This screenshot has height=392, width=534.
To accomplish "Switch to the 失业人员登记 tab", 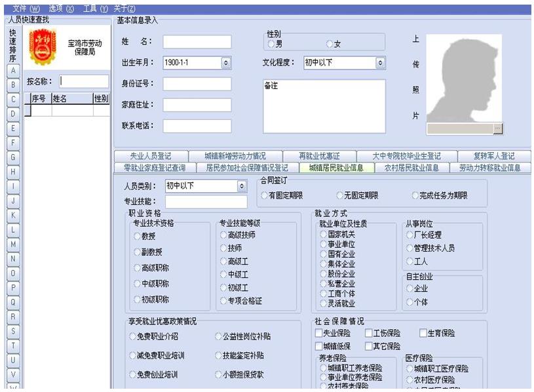I will (151, 156).
